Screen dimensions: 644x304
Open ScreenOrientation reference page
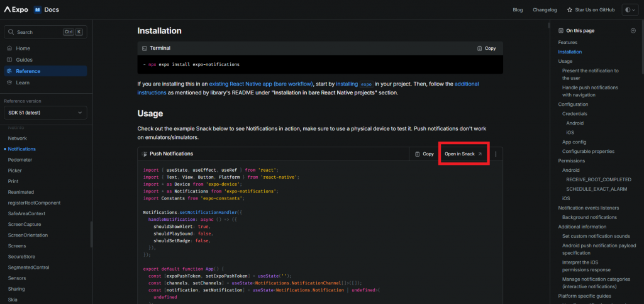pyautogui.click(x=28, y=235)
